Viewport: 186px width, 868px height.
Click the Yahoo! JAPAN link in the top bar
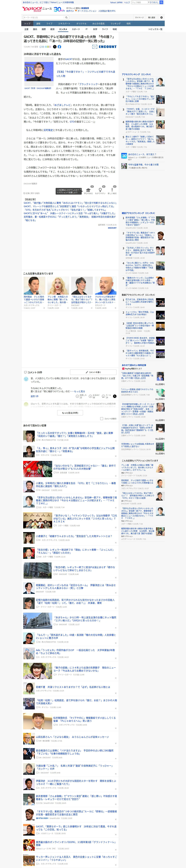click(116, 2)
